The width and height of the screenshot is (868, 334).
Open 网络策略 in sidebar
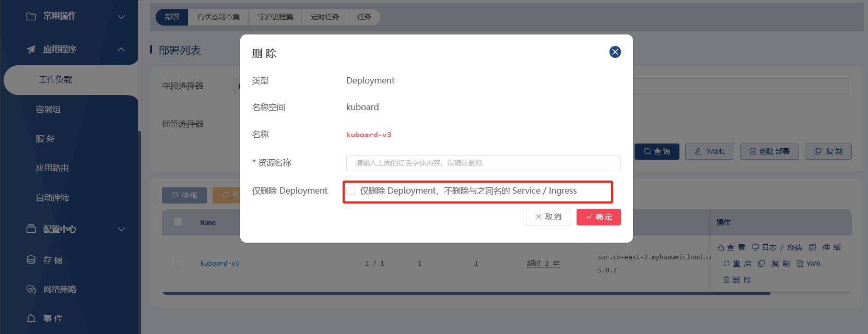coord(60,289)
